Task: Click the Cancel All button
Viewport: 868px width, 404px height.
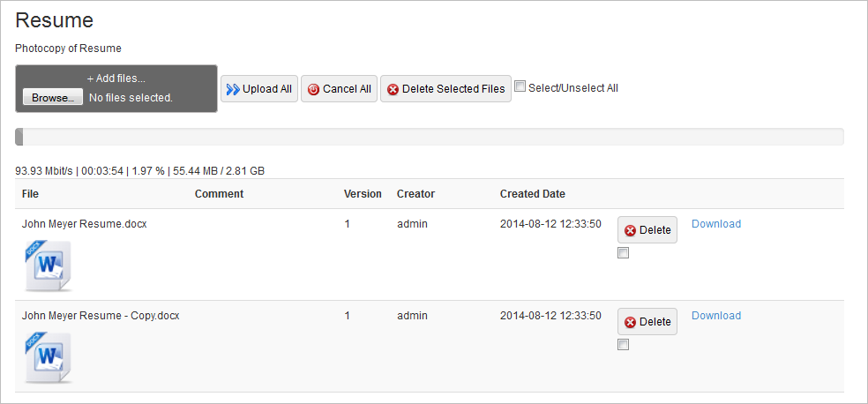Action: 340,89
